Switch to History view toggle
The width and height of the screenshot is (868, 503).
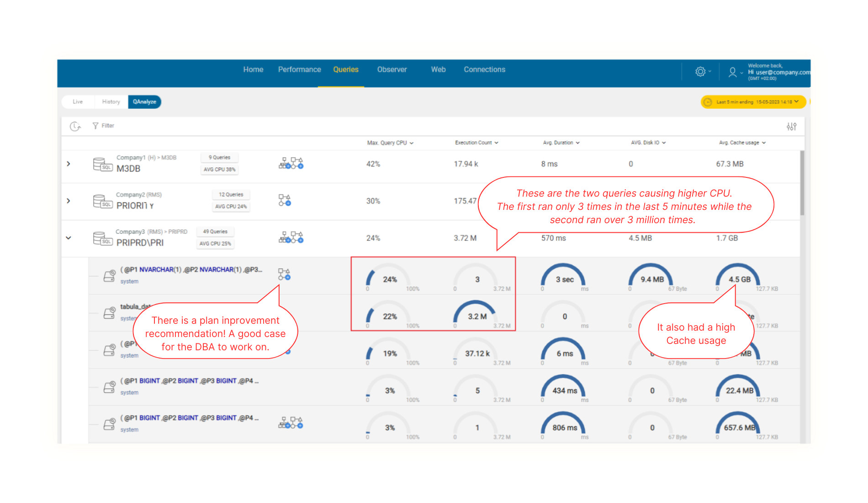click(x=111, y=102)
